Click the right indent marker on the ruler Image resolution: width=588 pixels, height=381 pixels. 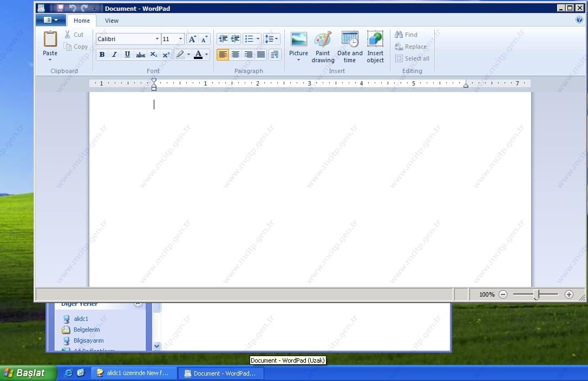(x=466, y=85)
